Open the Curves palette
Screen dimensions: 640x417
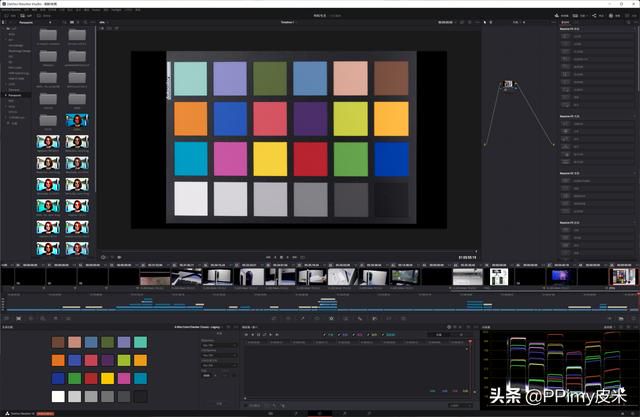click(274, 318)
